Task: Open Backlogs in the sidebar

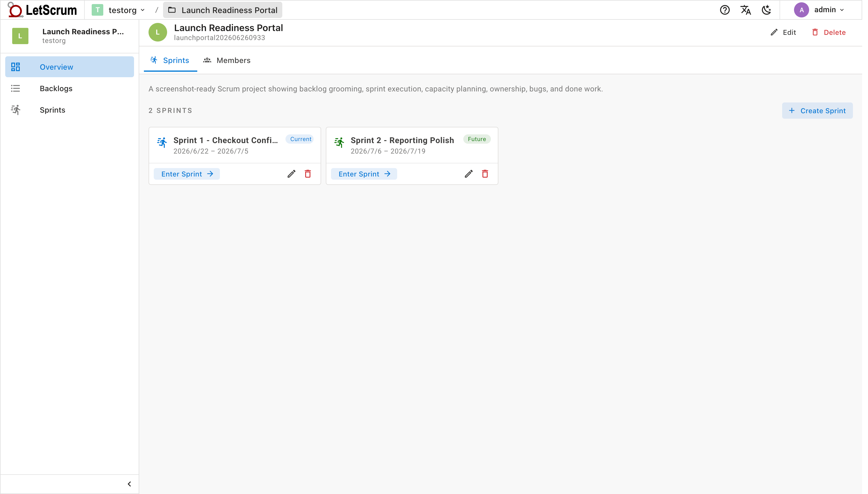Action: pyautogui.click(x=70, y=88)
